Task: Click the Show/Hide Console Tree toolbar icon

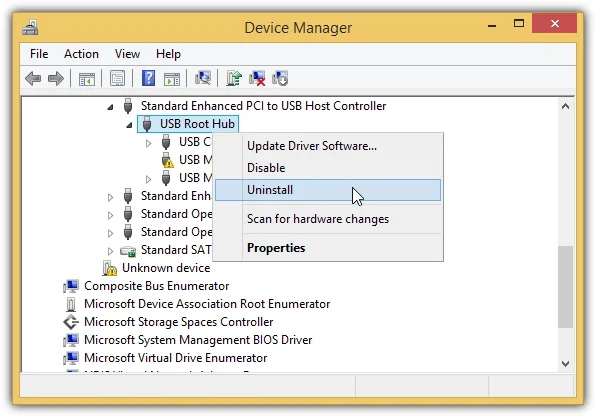Action: [87, 79]
